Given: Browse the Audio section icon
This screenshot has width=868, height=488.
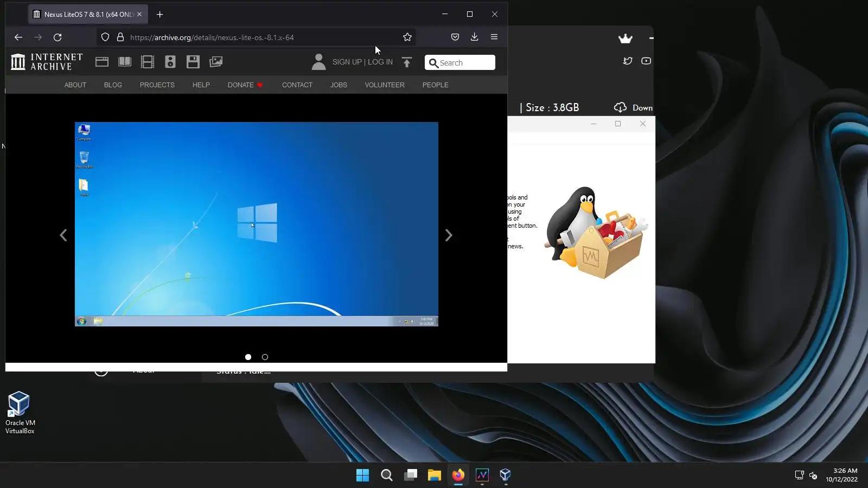Looking at the screenshot, I should [x=170, y=62].
